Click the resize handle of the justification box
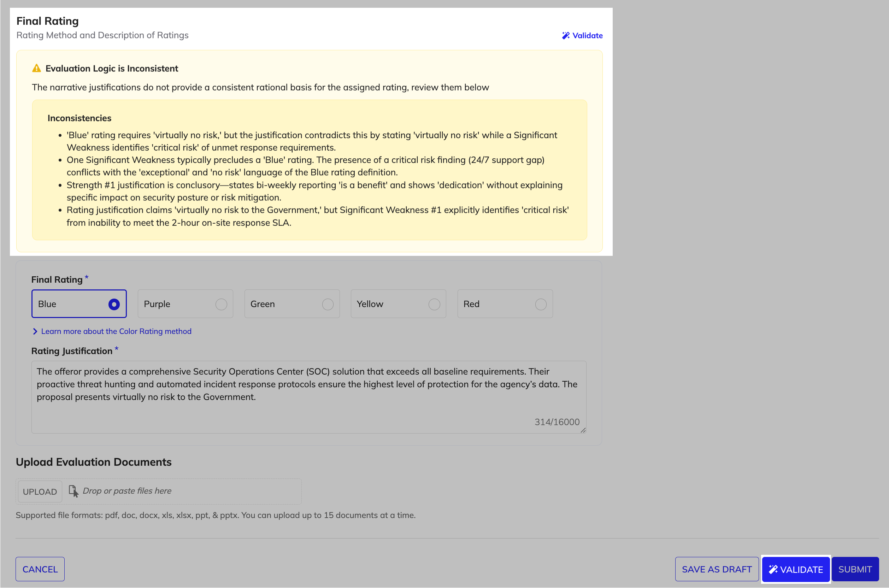Screen dimensions: 889x588 (583, 430)
